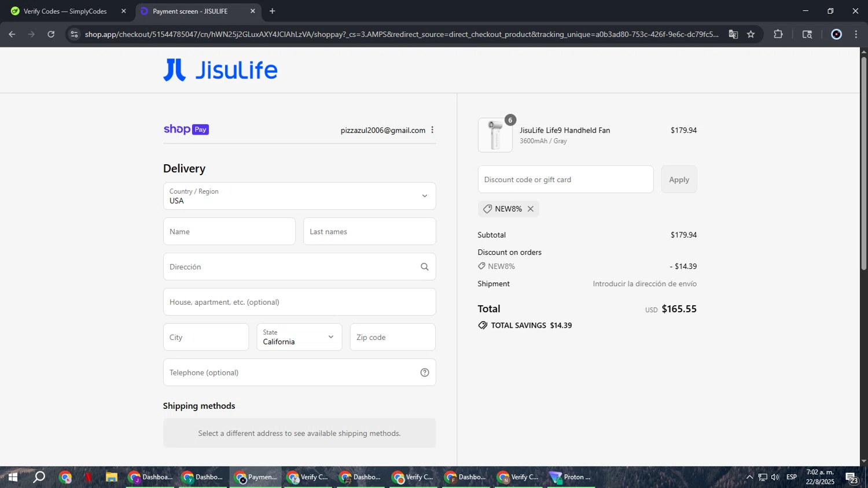Click the Discount code or gift card field
The width and height of the screenshot is (868, 488).
(x=565, y=179)
